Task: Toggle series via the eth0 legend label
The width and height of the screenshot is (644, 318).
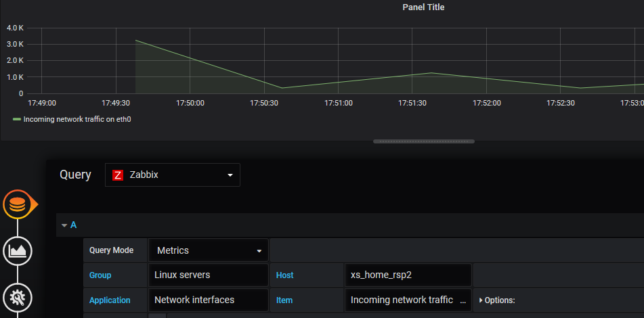Action: (77, 119)
